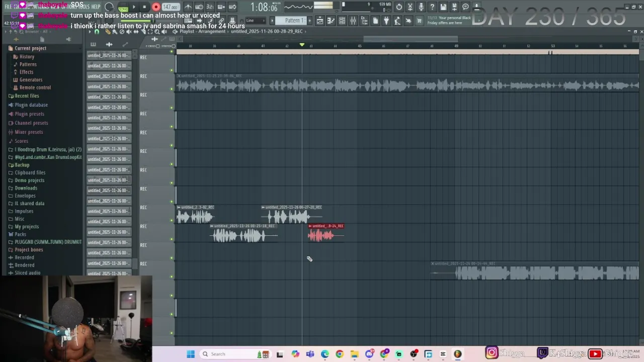Screen dimensions: 644x362
Task: Select the selection tool in the playlist toolbar
Action: 150,32
